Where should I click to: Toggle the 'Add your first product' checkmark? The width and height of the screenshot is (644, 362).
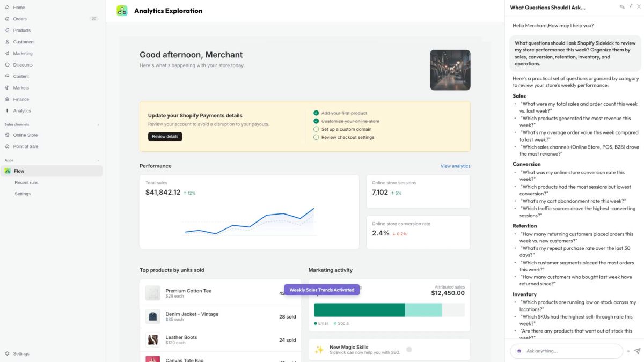point(317,113)
